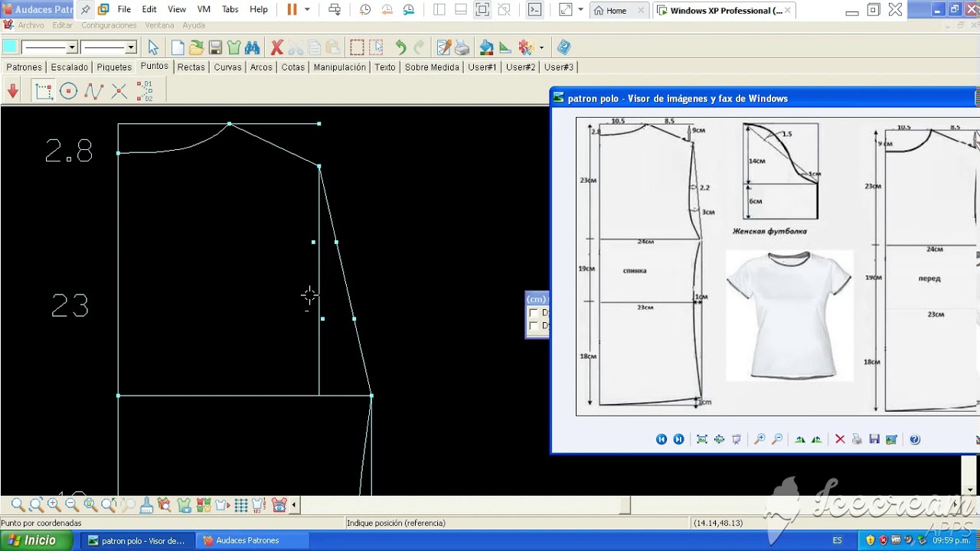Toggle the first checkbox in the (cm) panel

point(534,313)
